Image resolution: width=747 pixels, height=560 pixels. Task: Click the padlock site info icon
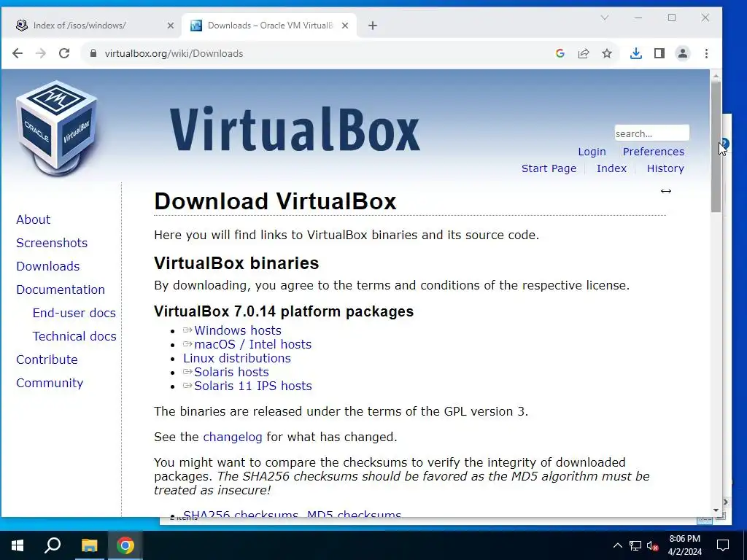coord(93,53)
